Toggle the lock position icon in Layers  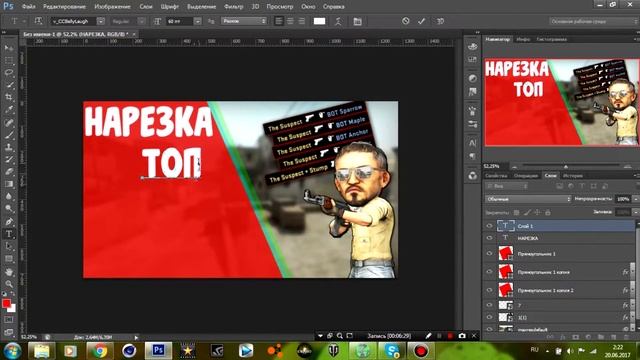coord(537,212)
